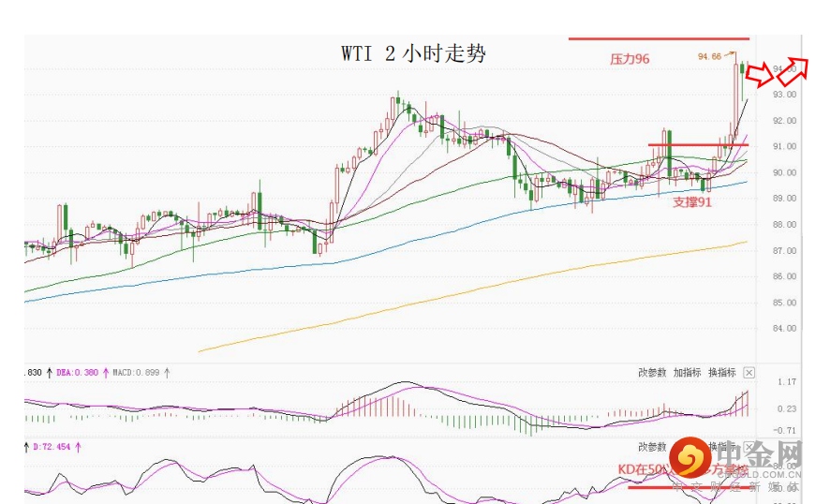Click 加指标 in the MACD panel
The width and height of the screenshot is (816, 504).
pos(687,373)
